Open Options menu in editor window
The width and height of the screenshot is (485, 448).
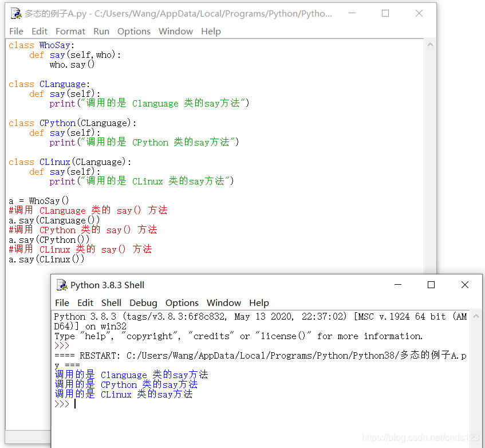133,32
